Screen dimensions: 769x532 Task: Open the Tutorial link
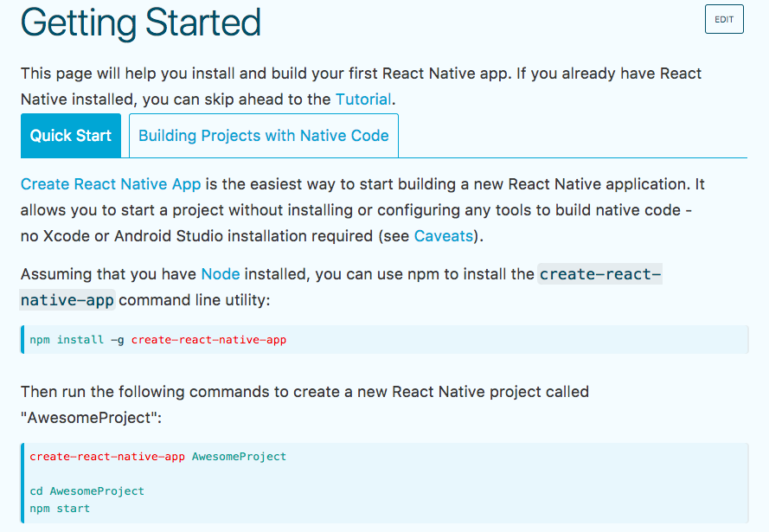pos(362,99)
